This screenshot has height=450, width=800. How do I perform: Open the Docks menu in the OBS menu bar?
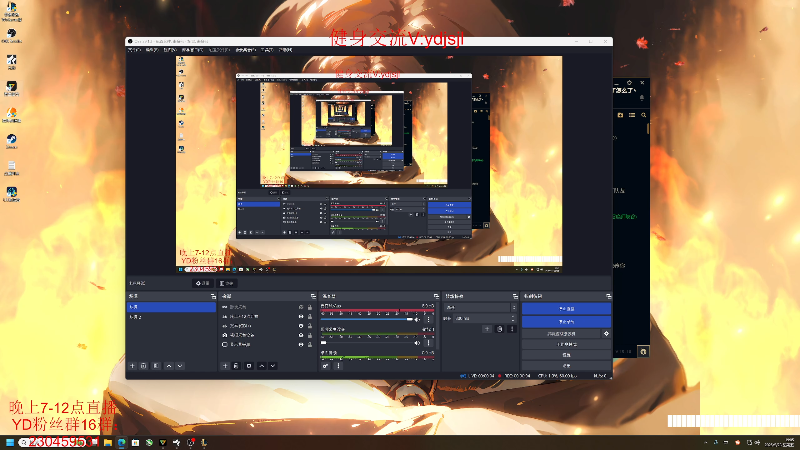tap(192, 50)
